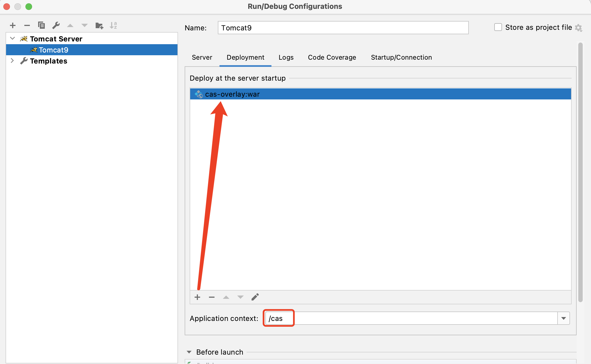Screen dimensions: 591x364
Task: Click the Tomcat Server cat icon
Action: (24, 39)
